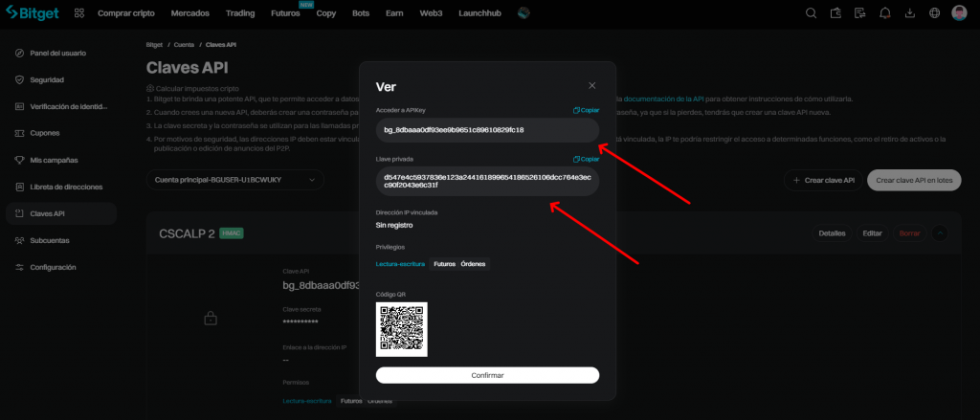Open the wallet assets icon
The height and width of the screenshot is (420, 980).
click(835, 13)
